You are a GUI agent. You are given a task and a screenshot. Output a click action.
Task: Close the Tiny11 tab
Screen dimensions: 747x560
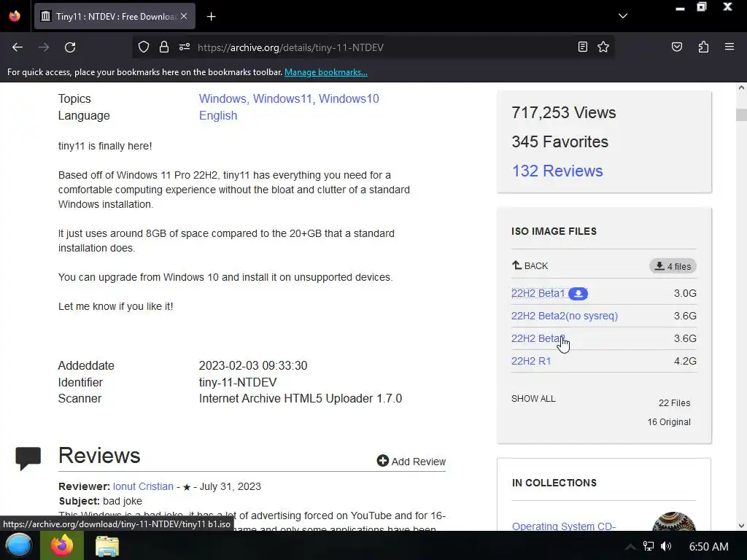184,16
